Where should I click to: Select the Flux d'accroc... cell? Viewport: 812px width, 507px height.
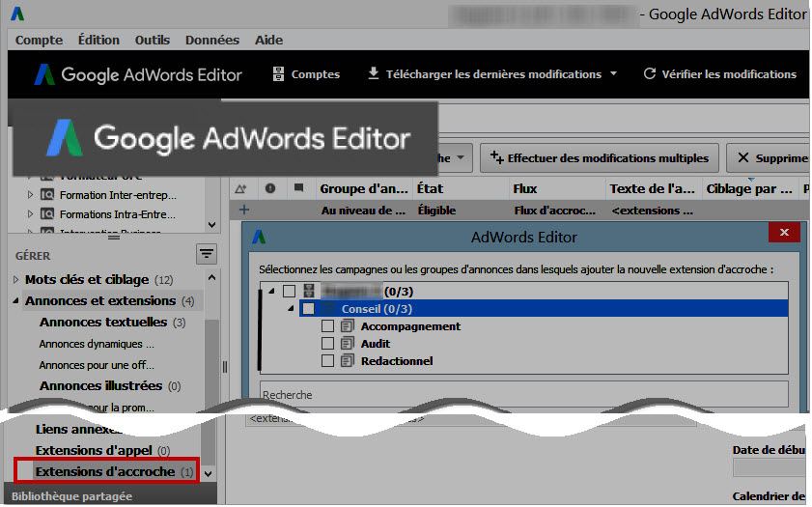tap(554, 211)
